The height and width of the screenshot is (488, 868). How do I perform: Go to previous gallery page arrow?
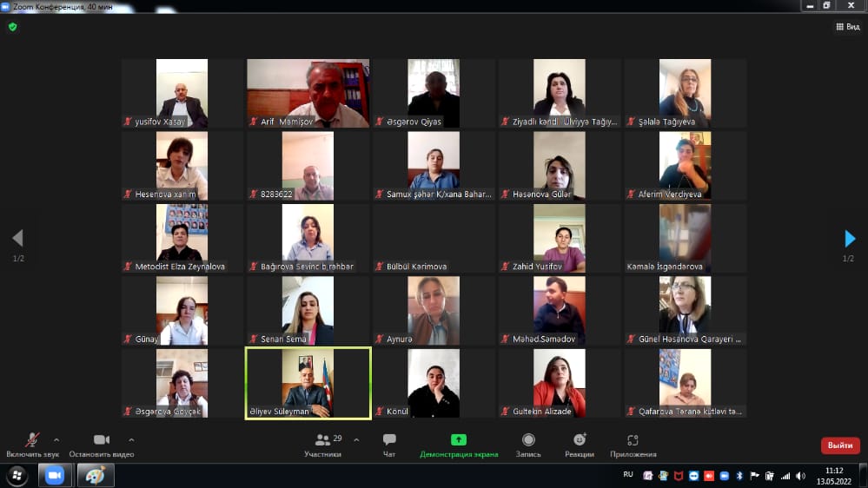pyautogui.click(x=17, y=239)
